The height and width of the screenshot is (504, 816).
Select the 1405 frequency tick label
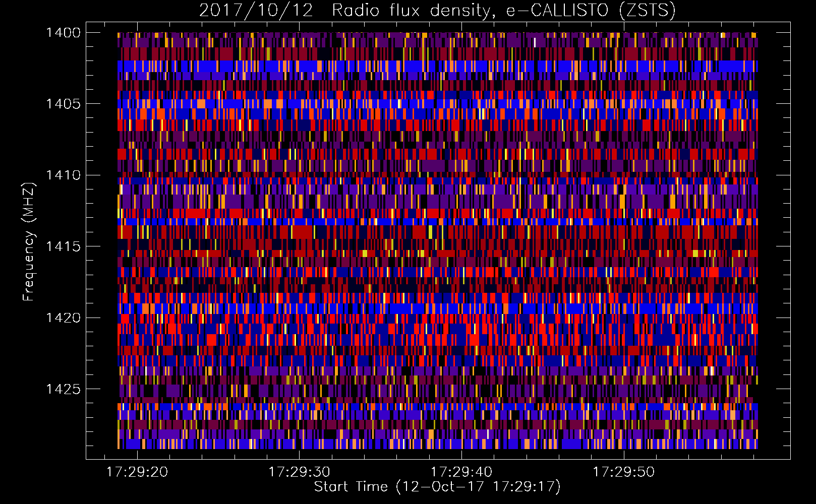pyautogui.click(x=64, y=104)
